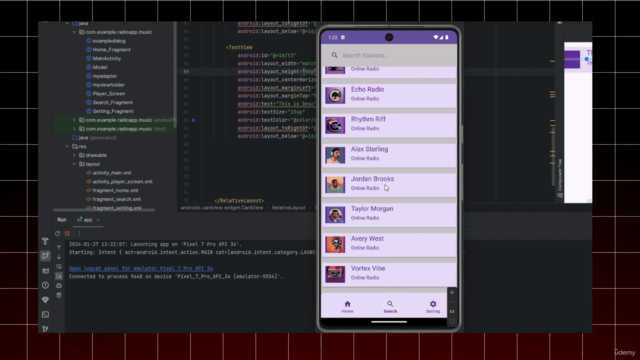Screen dimensions: 640x360
Task: Switch to the Run panel label tab
Action: 62,220
